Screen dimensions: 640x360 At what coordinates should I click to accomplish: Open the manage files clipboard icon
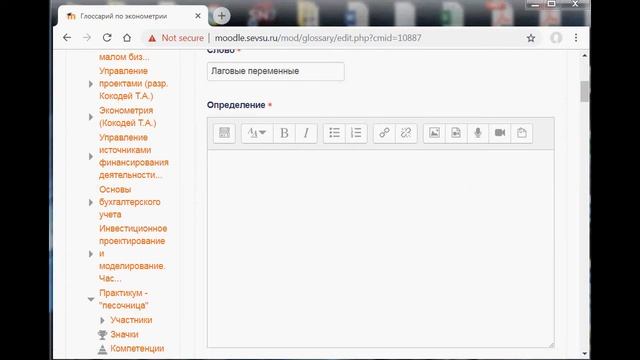point(522,133)
